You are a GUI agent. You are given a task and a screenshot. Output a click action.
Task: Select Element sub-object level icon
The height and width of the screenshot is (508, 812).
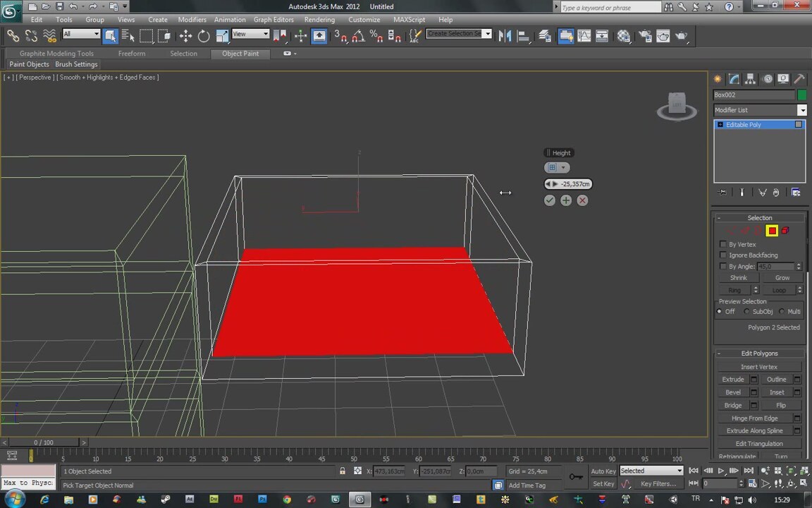coord(785,231)
